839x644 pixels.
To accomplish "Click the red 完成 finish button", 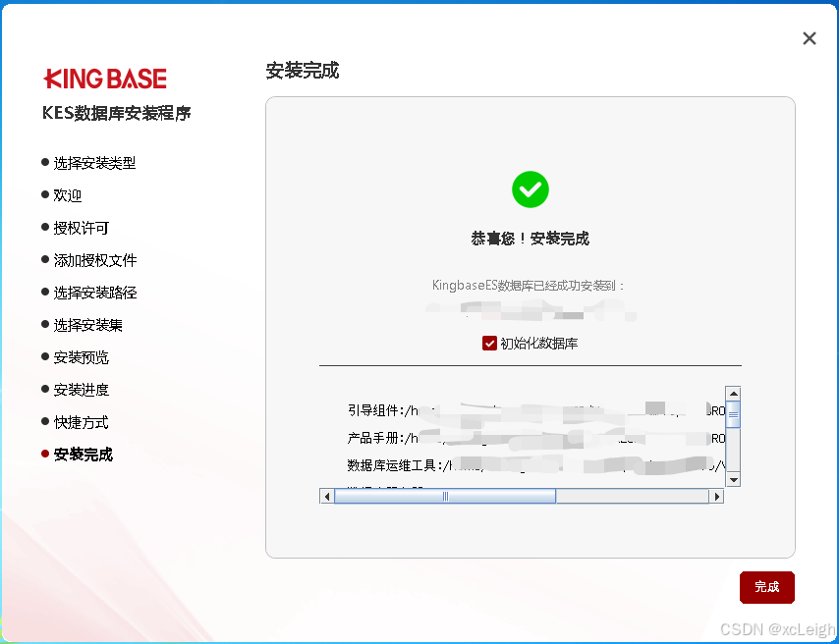I will [766, 587].
